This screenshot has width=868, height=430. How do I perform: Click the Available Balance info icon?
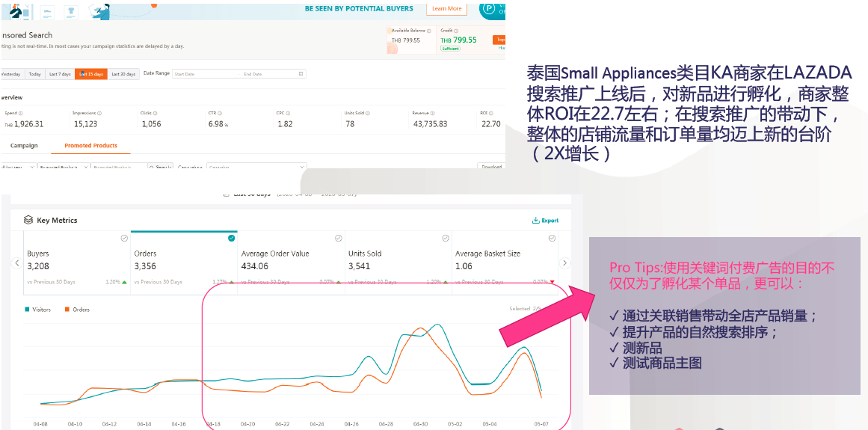[x=428, y=31]
